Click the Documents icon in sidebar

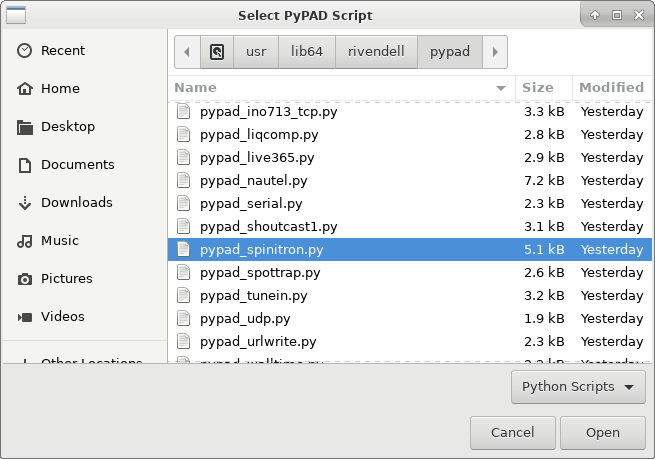[24, 165]
